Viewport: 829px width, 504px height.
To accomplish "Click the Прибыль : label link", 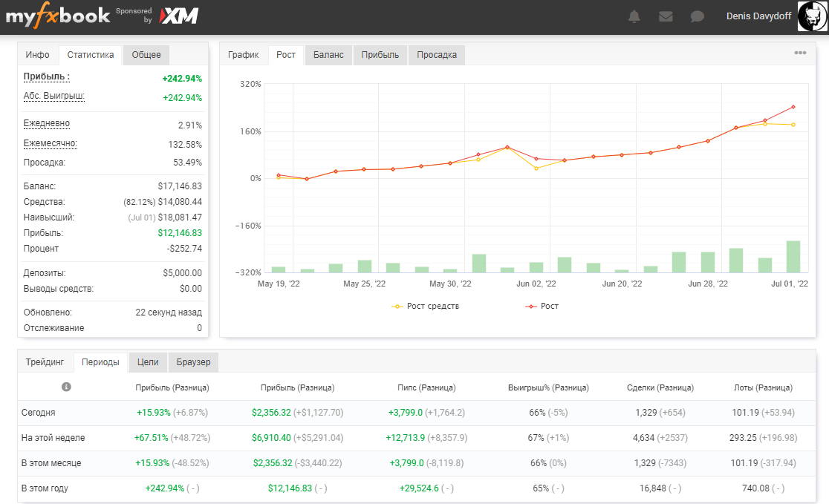I will (x=47, y=76).
